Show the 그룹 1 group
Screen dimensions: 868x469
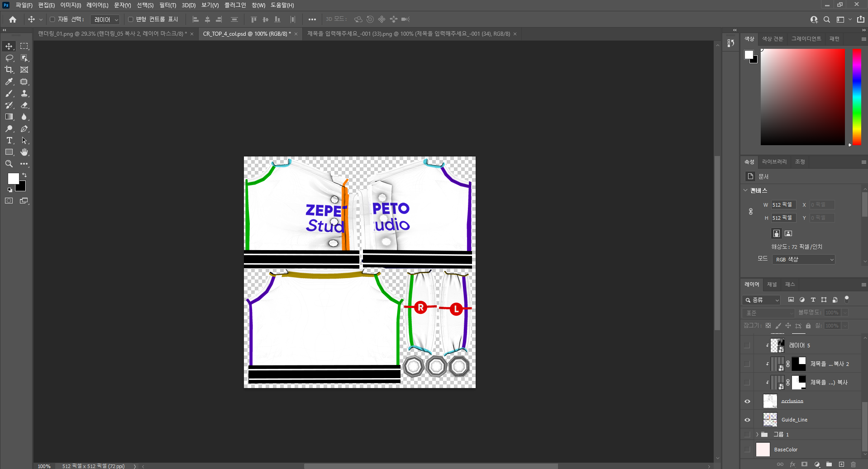click(747, 434)
